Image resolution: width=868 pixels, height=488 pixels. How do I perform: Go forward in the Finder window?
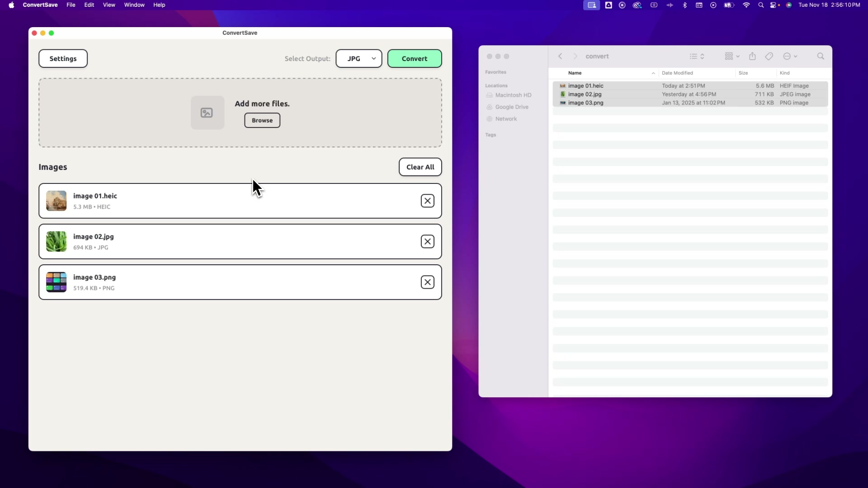coord(575,56)
